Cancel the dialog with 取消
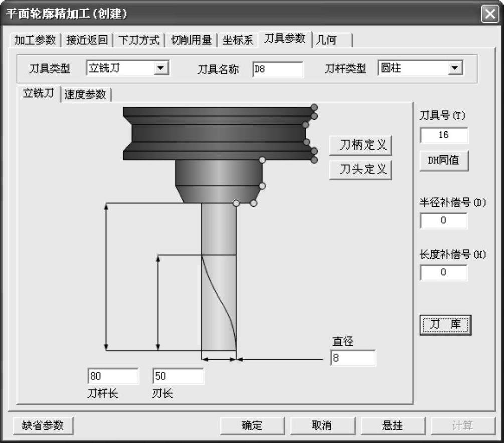Viewport: 504px width, 443px height. (322, 426)
